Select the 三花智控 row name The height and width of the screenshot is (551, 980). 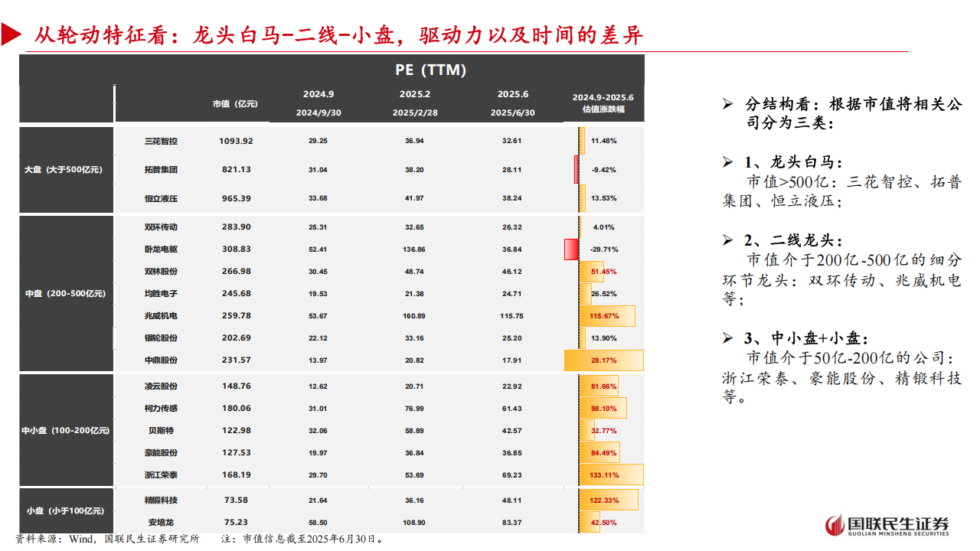point(161,141)
